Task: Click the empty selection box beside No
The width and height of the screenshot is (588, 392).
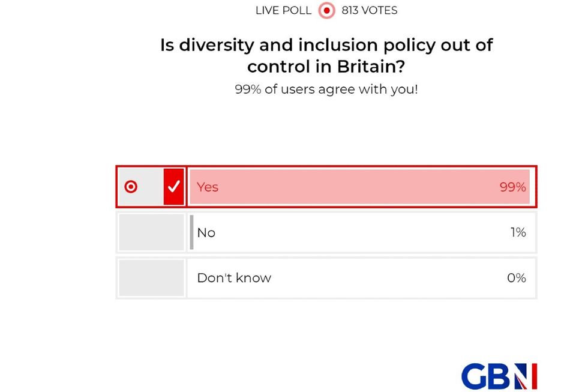Action: pos(151,232)
